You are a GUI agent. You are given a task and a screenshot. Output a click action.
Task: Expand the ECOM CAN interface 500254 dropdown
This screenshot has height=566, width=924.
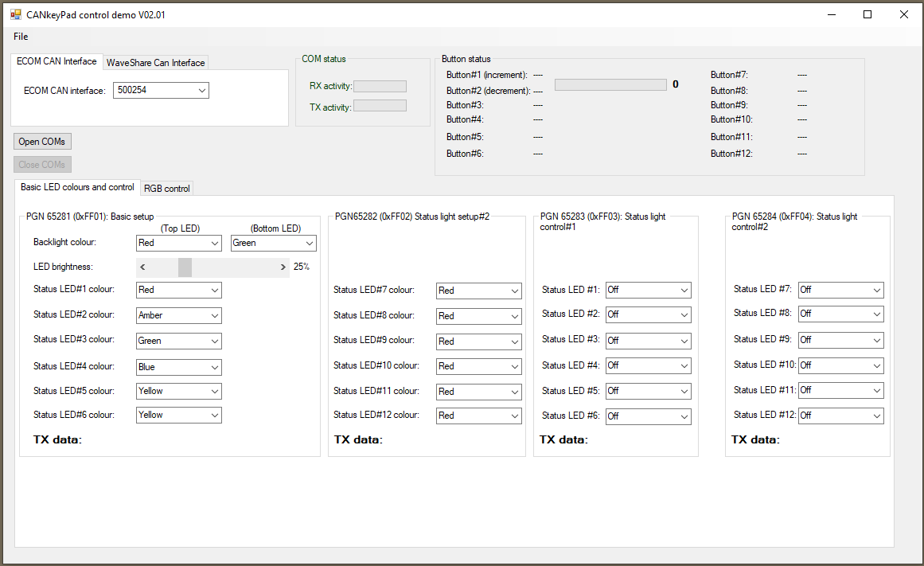161,90
